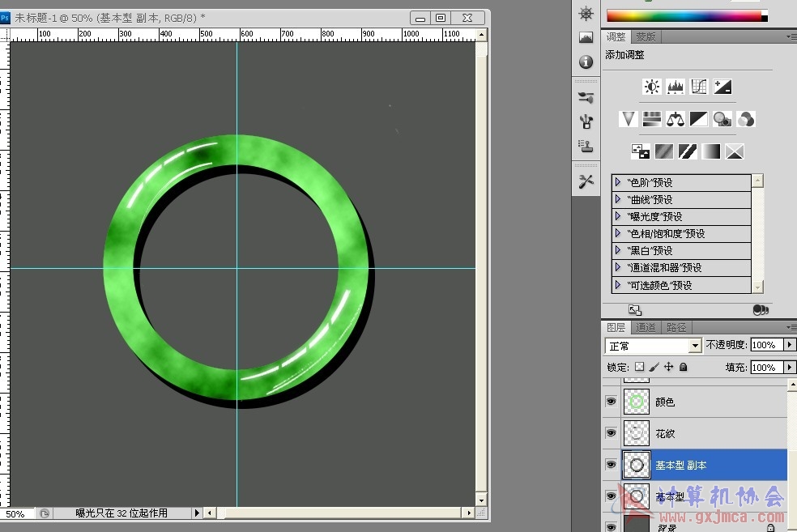
Task: Open the Layers panel options menu
Action: click(791, 327)
